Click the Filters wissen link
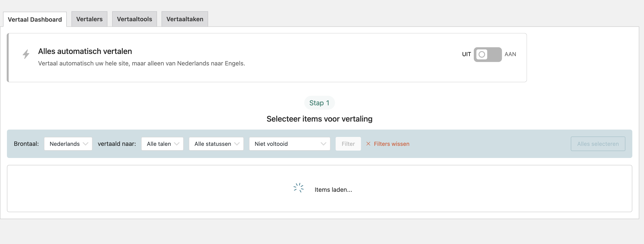The image size is (644, 244). click(x=392, y=144)
